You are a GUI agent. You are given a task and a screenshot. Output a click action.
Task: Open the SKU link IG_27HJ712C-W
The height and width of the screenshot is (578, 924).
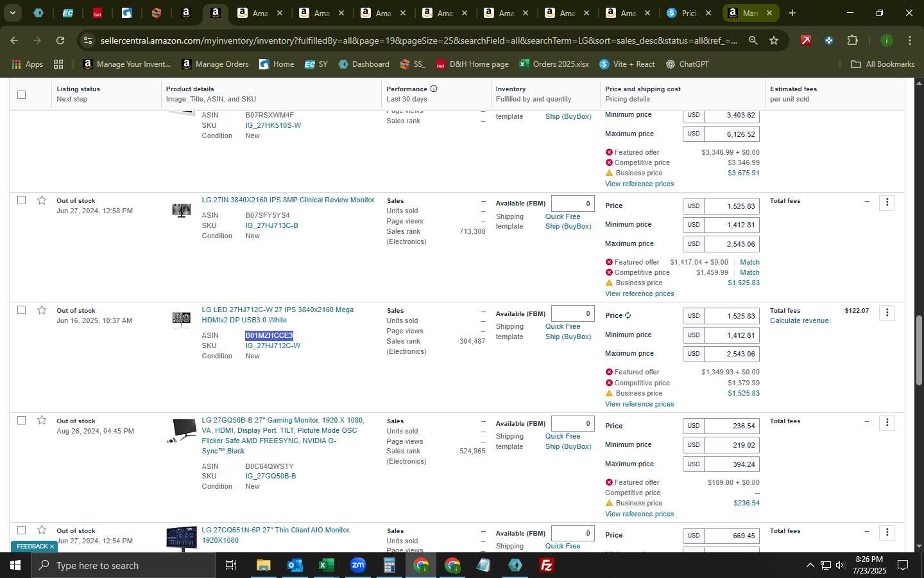tap(273, 346)
